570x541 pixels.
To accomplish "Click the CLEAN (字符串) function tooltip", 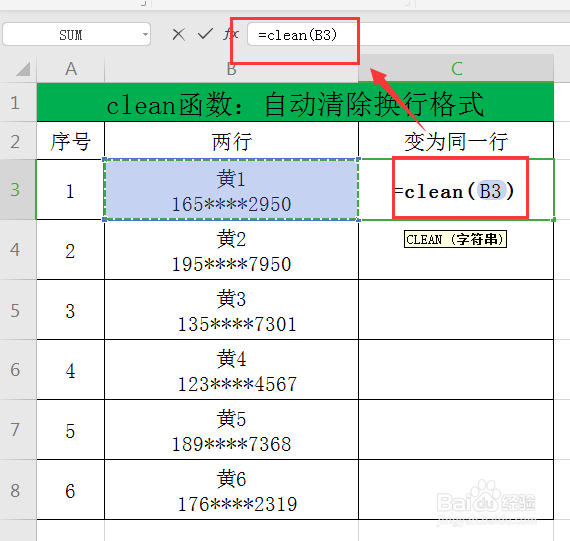I will tap(455, 239).
